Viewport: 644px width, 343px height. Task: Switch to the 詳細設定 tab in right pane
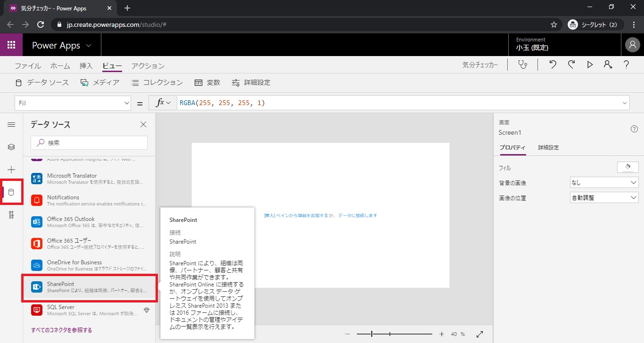point(549,147)
